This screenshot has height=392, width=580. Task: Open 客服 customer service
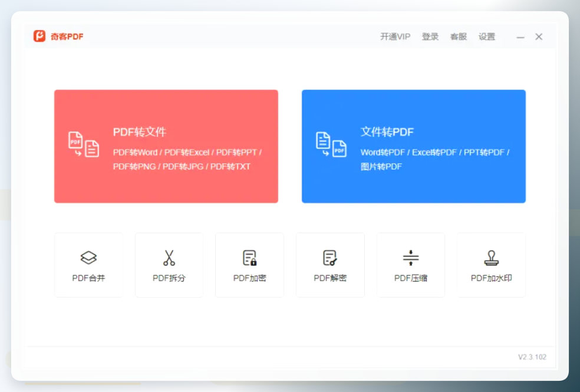pyautogui.click(x=459, y=37)
